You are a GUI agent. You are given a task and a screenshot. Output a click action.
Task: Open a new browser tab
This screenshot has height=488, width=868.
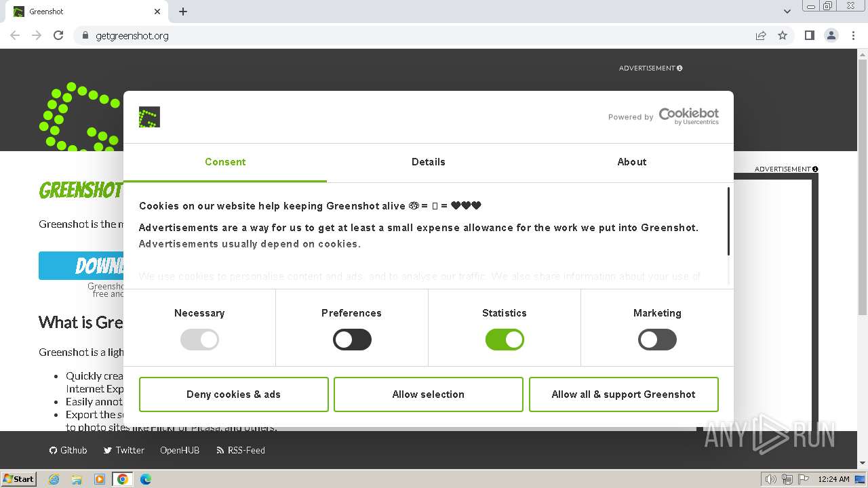pos(183,12)
